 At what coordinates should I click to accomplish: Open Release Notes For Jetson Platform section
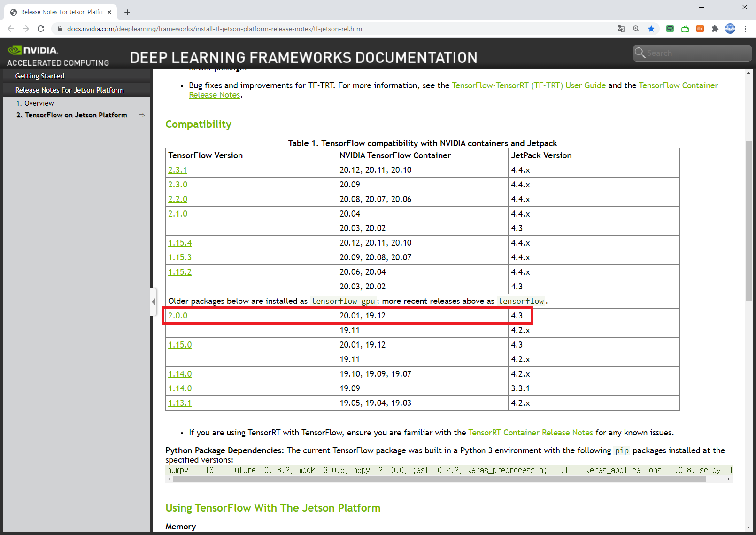(x=69, y=90)
